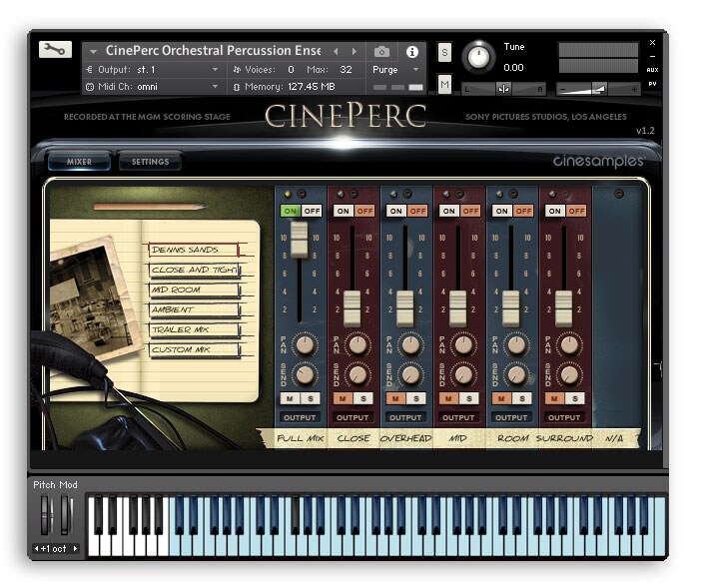Open the Output st. 1 dropdown
Viewport: 710px width, 588px height.
tap(153, 70)
